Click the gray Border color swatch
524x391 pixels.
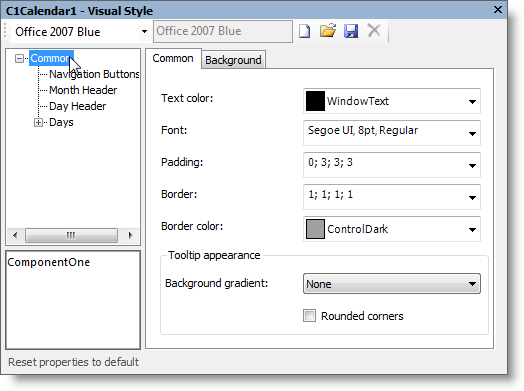[x=315, y=229]
